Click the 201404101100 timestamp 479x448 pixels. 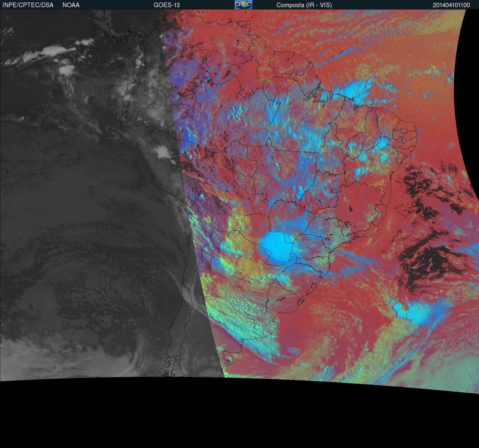451,5
